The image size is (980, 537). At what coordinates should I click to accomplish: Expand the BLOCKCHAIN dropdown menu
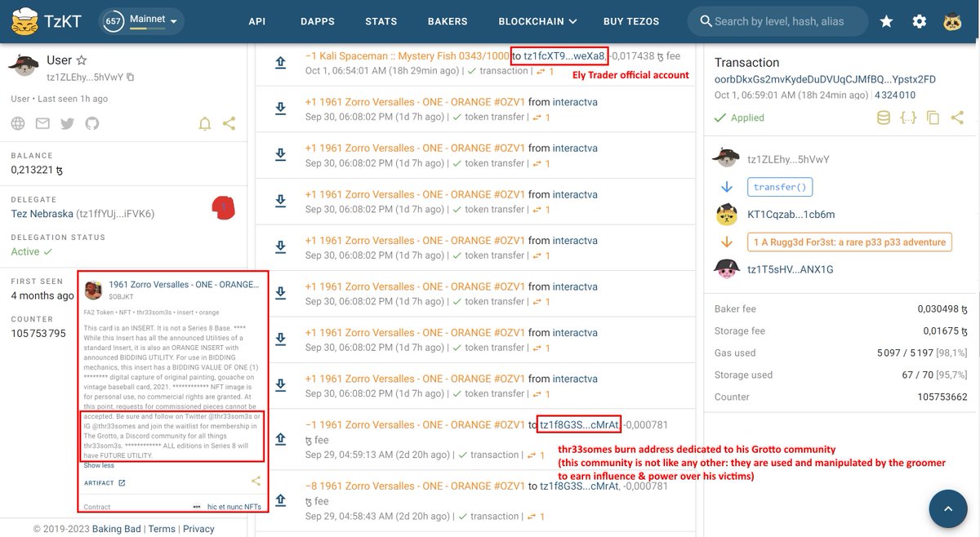538,21
